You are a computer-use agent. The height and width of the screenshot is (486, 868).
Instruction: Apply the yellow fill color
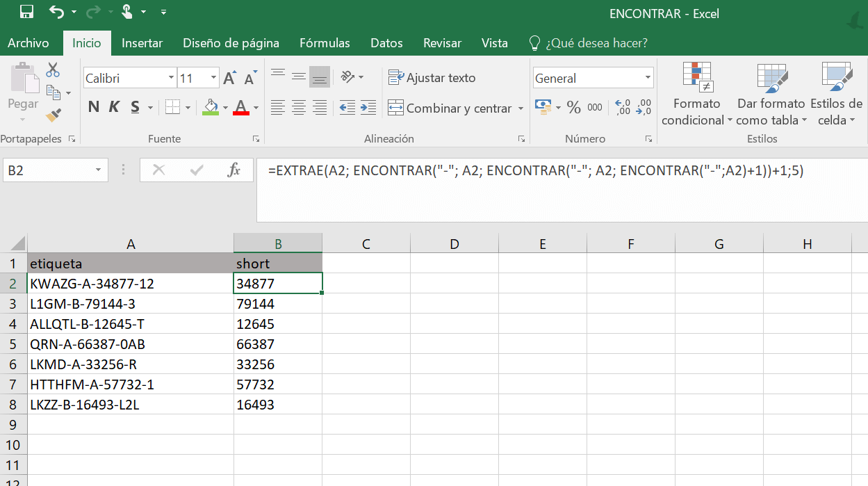tap(211, 107)
